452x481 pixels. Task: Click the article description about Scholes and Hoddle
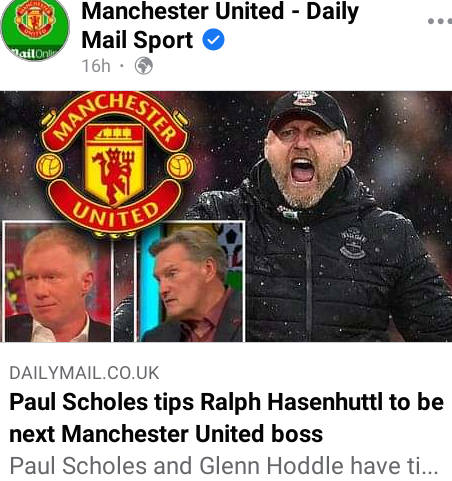tap(224, 466)
